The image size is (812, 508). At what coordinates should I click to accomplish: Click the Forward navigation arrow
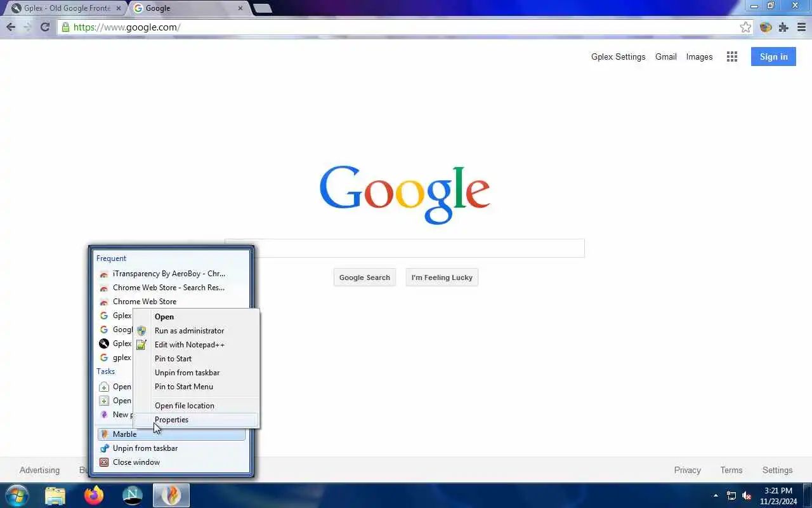27,27
